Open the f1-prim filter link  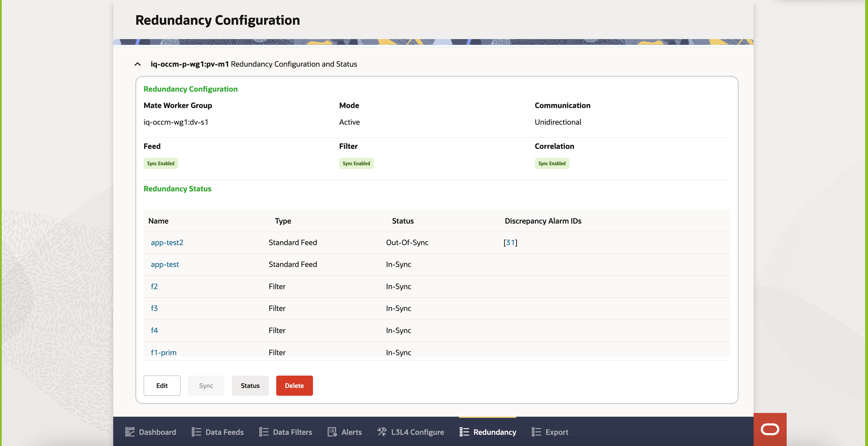point(164,352)
